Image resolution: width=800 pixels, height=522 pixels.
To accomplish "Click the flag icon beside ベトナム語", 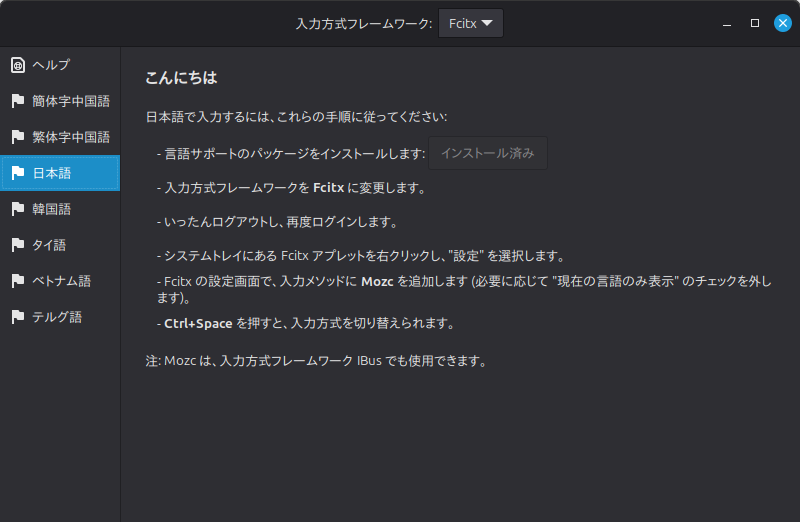I will click(17, 281).
